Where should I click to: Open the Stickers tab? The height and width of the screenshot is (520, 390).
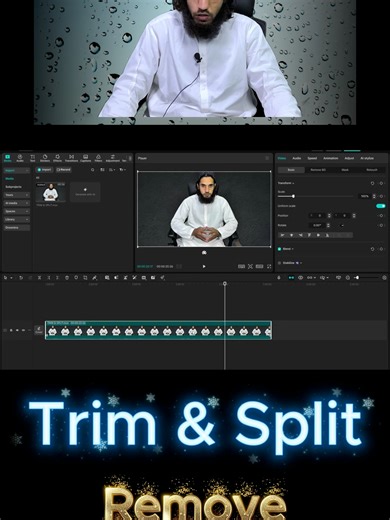click(x=45, y=158)
